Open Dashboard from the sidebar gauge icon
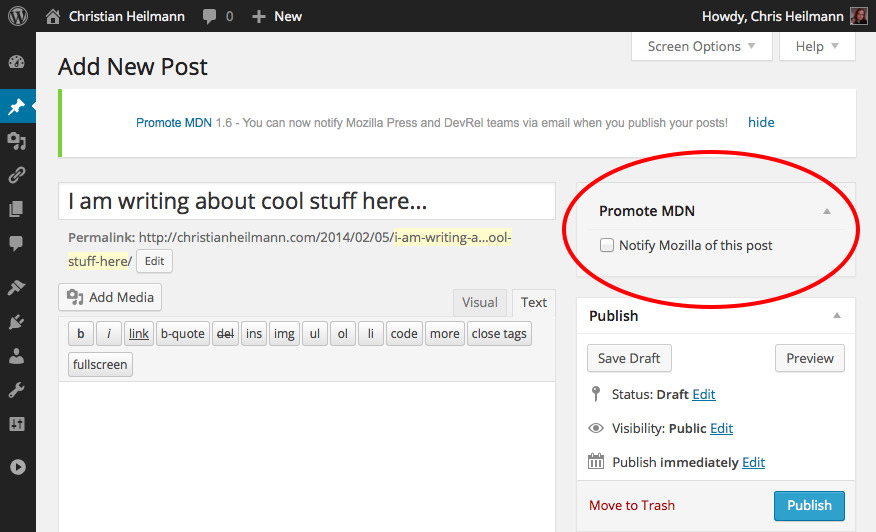876x532 pixels. [x=17, y=62]
